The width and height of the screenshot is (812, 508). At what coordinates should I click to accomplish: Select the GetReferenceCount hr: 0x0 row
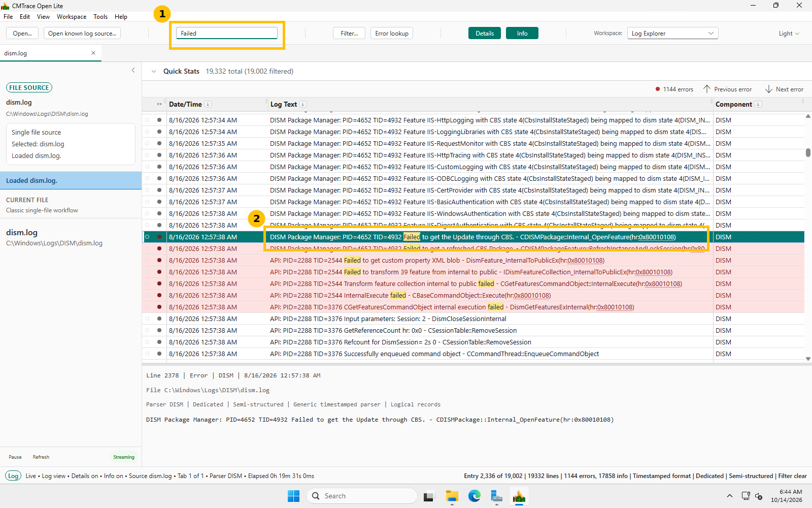473,331
